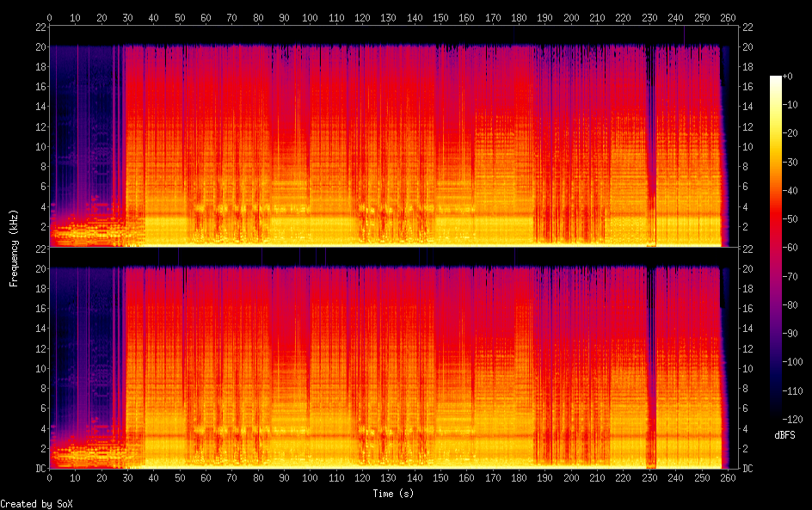Screen dimensions: 812x510
Task: Click the 150 tick on the bottom time axis
Action: click(440, 478)
